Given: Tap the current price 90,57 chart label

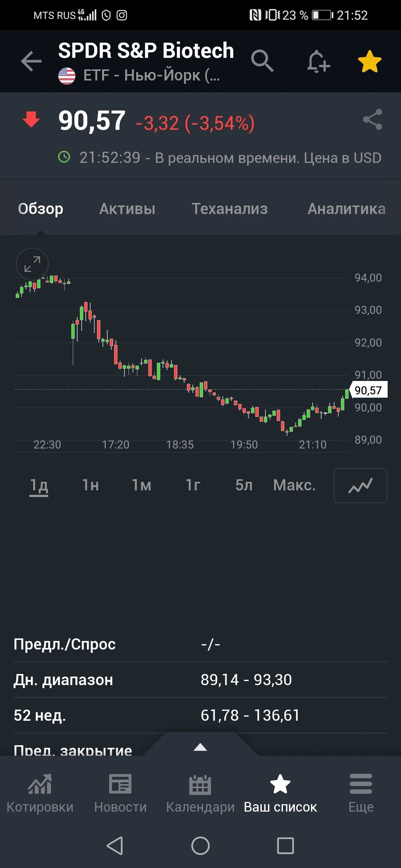Looking at the screenshot, I should tap(369, 390).
